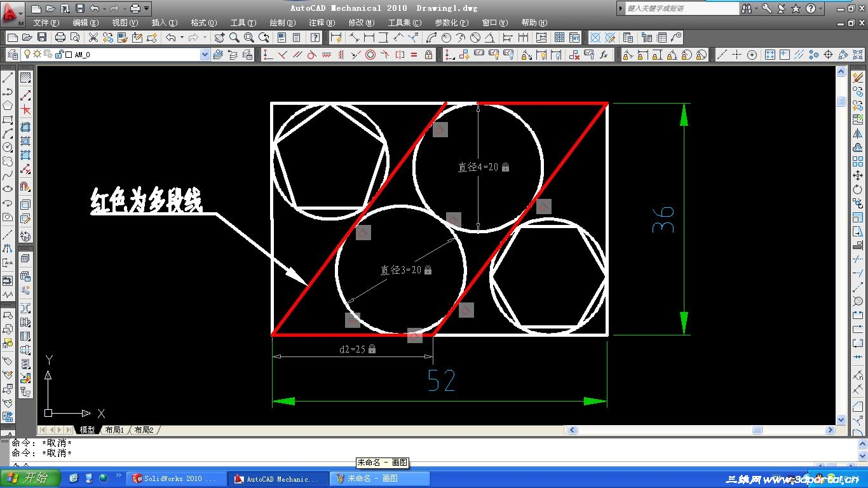This screenshot has height=488, width=868.
Task: Click the Zoom Realtime magnifier icon
Action: [234, 38]
